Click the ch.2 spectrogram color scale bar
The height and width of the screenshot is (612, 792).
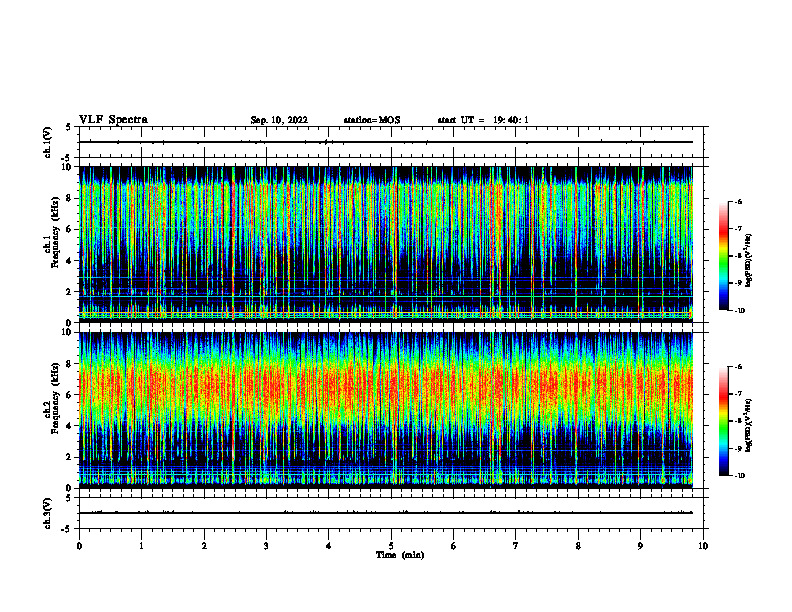[x=723, y=421]
